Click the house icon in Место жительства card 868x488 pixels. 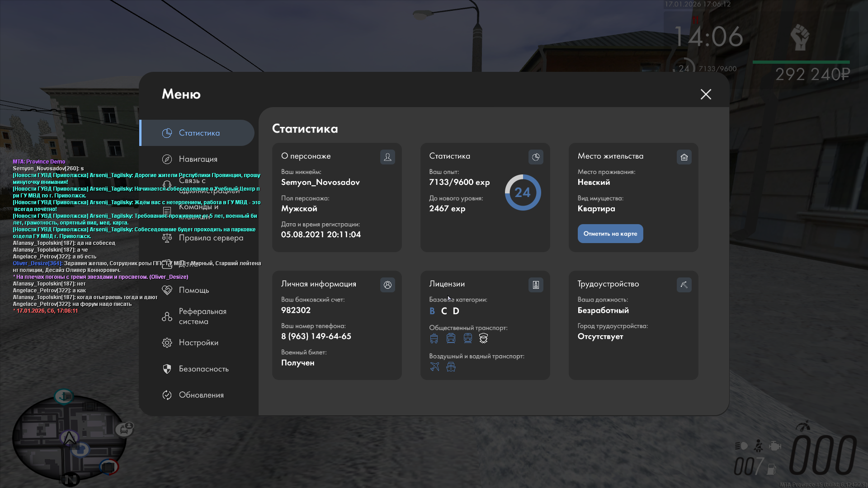684,157
